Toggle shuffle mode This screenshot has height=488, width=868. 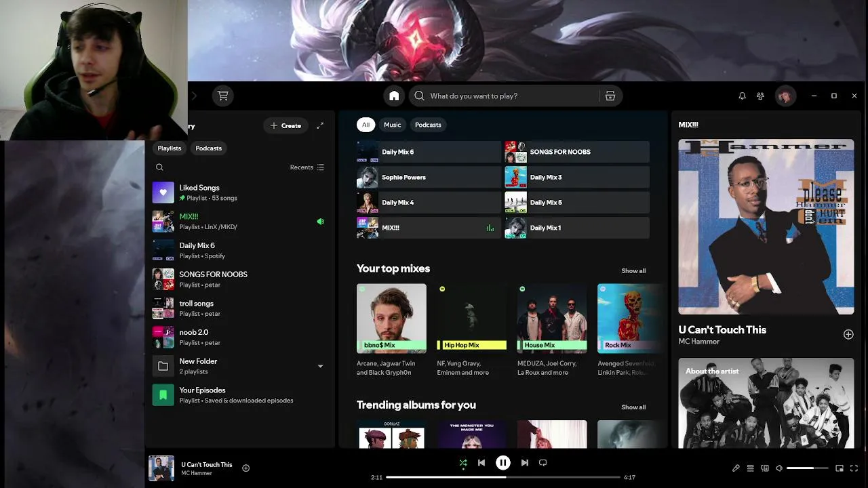tap(463, 463)
